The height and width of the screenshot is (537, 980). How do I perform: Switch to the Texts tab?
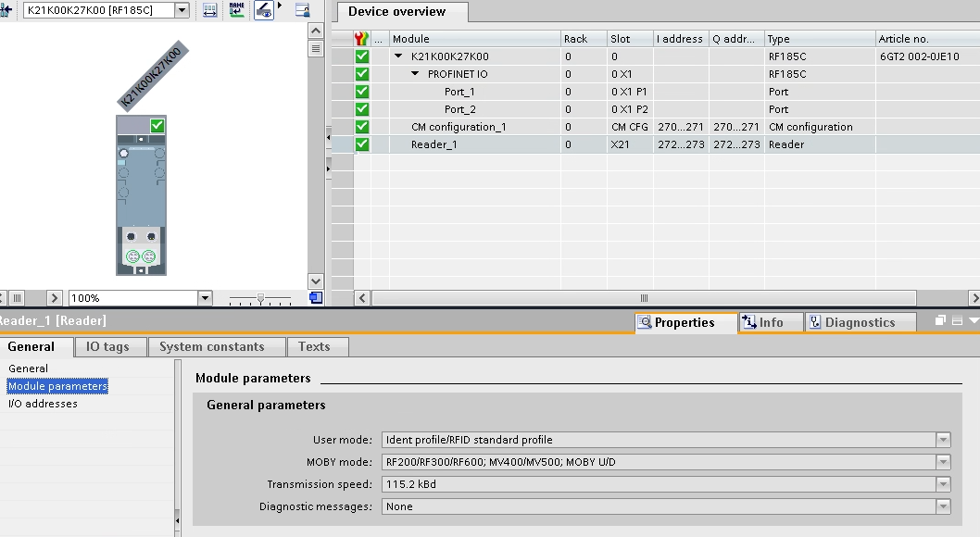[x=318, y=346]
